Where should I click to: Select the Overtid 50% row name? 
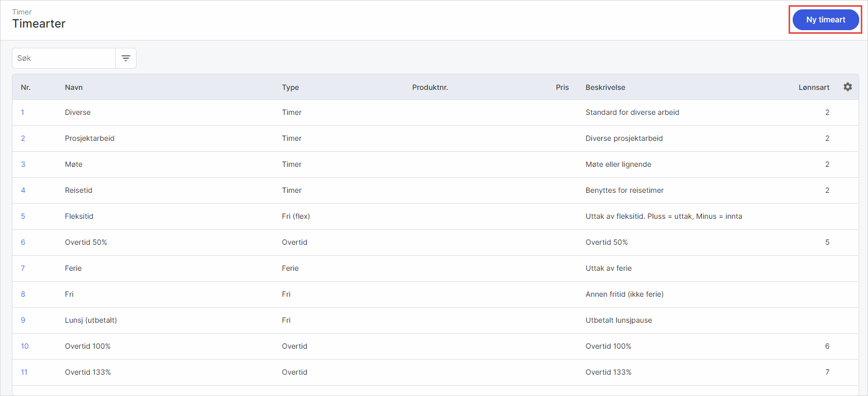tap(86, 242)
